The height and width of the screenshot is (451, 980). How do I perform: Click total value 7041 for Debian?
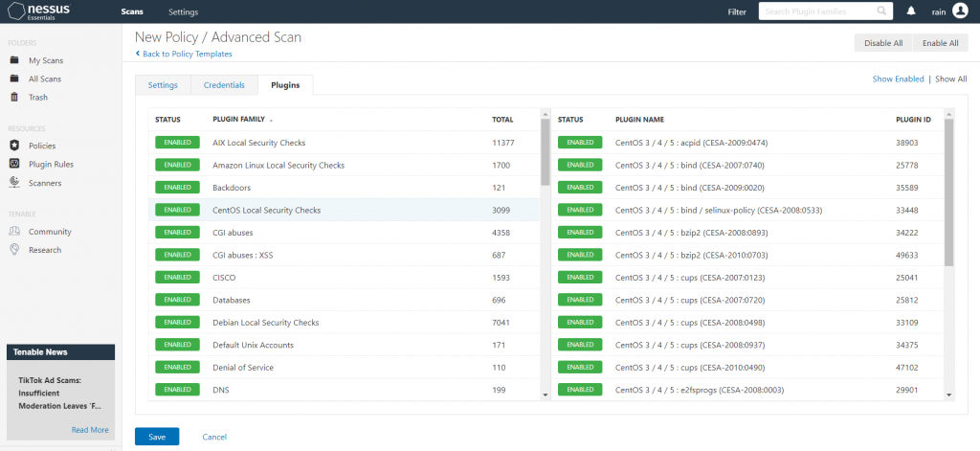(501, 323)
